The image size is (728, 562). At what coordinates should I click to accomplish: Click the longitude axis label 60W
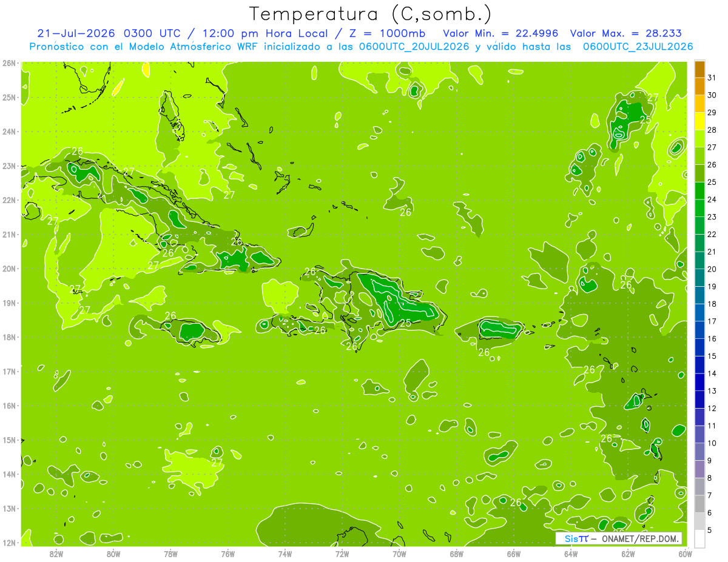pos(685,554)
